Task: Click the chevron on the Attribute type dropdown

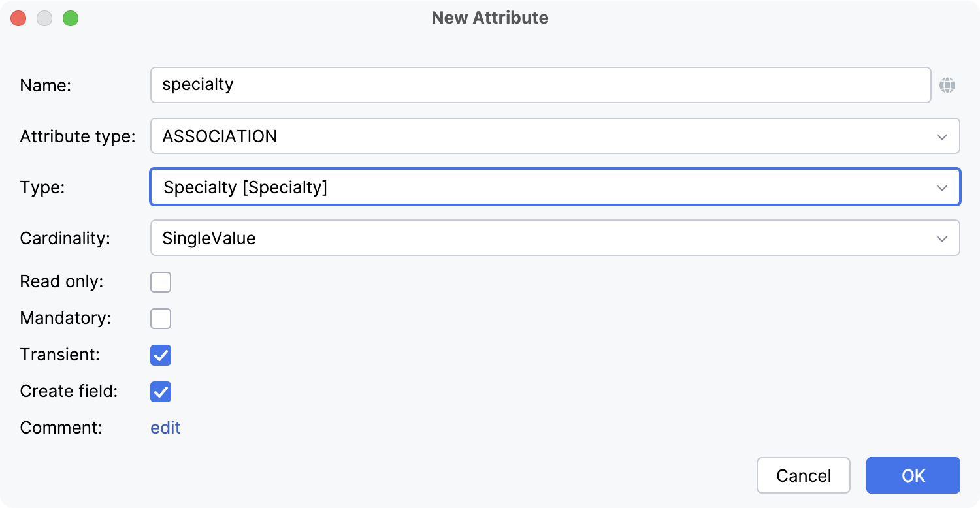Action: (941, 136)
